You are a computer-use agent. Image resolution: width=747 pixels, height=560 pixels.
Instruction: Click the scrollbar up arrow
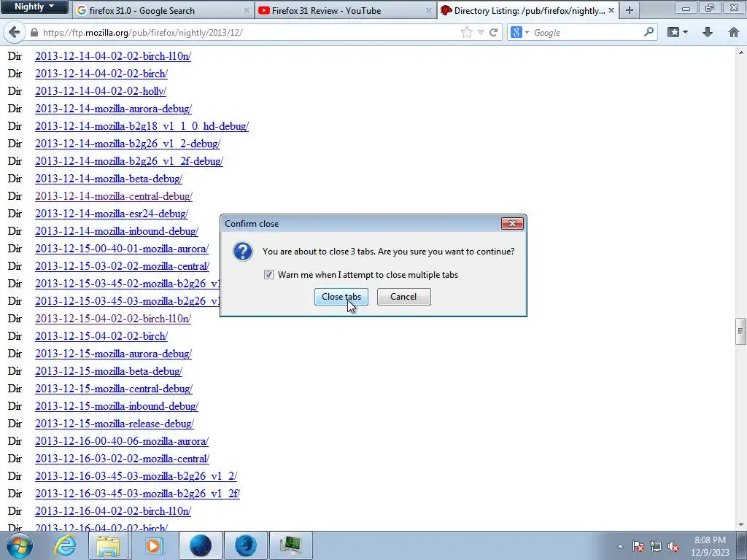click(x=740, y=52)
